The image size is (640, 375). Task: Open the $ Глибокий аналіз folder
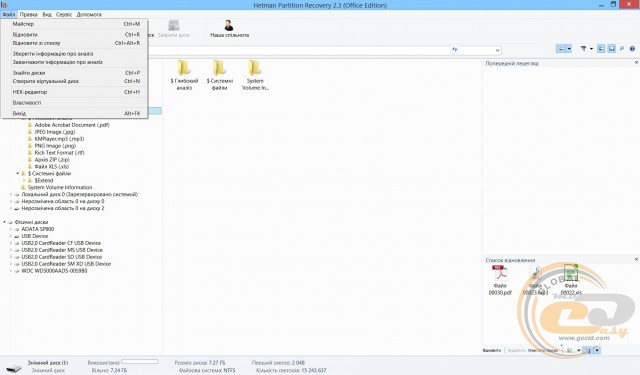point(184,75)
